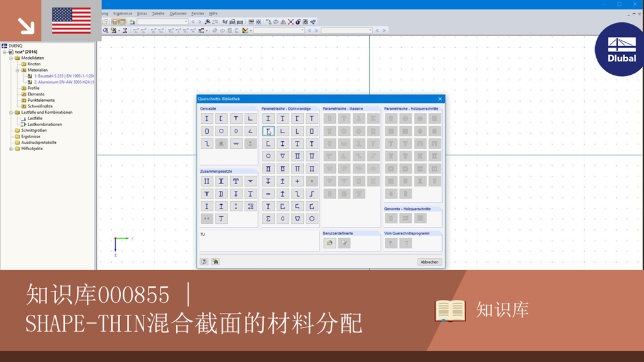Select material 1: Baustahl S 235
Image resolution: width=644 pixels, height=362 pixels.
(x=64, y=76)
